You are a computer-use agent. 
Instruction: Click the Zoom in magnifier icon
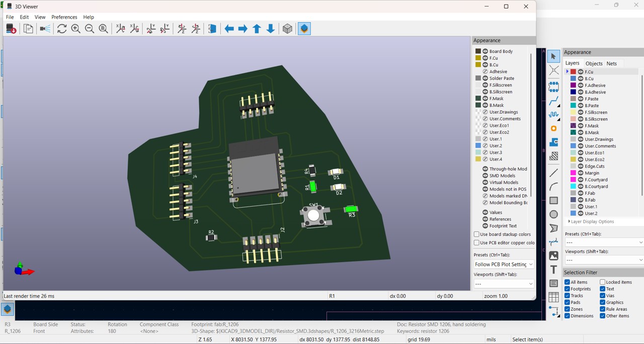[75, 29]
